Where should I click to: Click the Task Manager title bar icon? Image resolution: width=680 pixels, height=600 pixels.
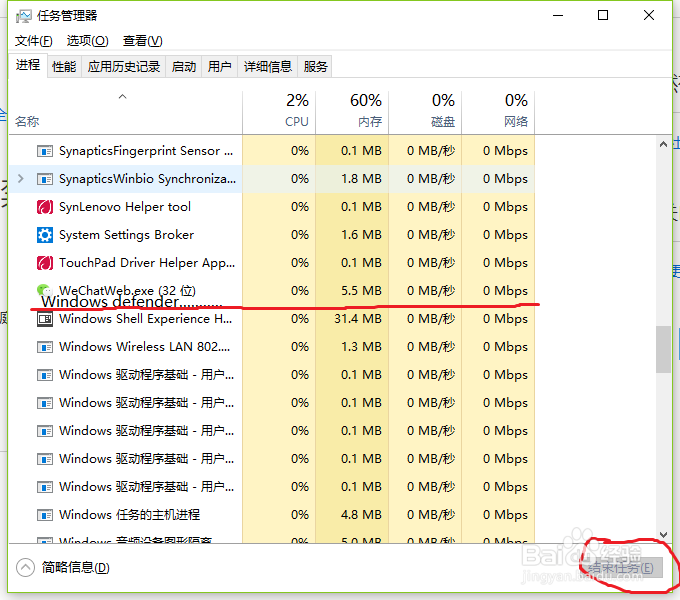(23, 16)
